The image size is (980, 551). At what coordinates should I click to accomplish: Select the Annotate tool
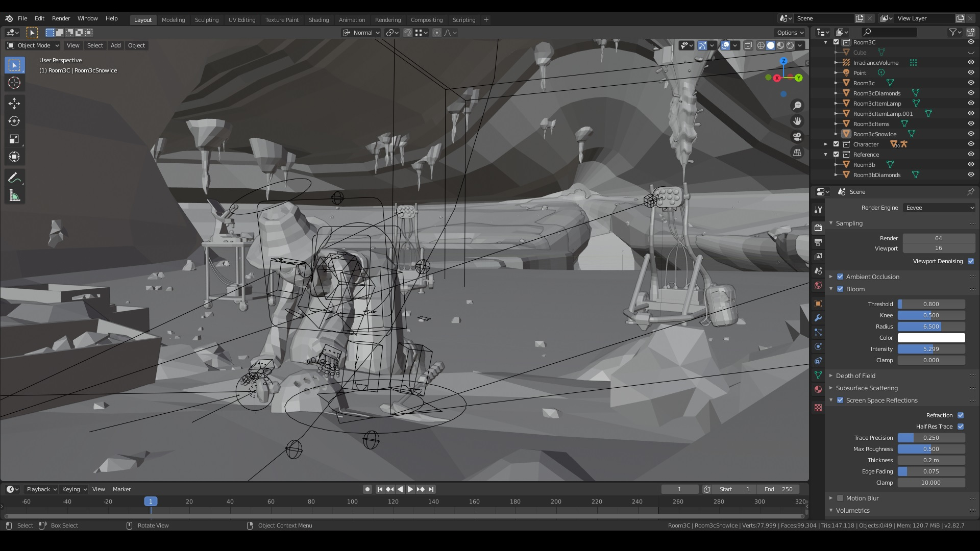[x=14, y=178]
